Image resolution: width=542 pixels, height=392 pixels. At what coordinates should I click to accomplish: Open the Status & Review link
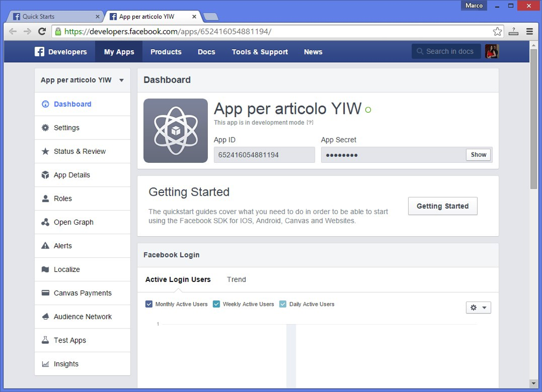[82, 152]
